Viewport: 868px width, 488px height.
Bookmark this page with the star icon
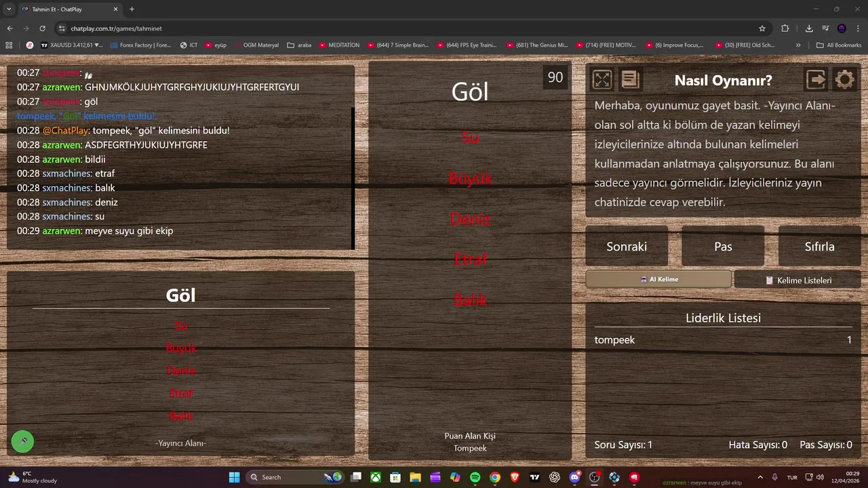[762, 28]
